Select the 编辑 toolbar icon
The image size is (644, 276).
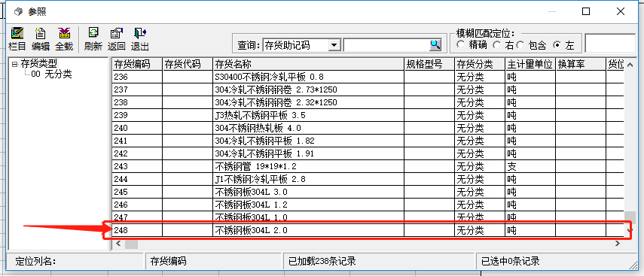(40, 39)
